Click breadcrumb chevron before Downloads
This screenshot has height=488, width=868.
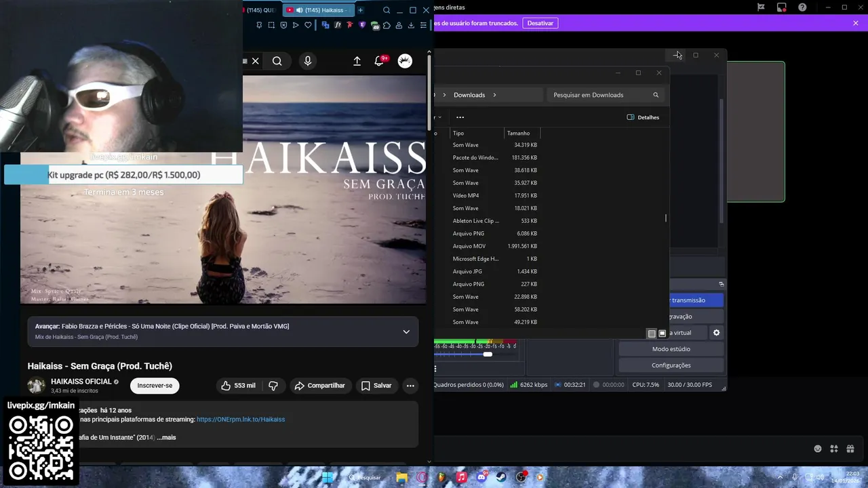pos(444,95)
